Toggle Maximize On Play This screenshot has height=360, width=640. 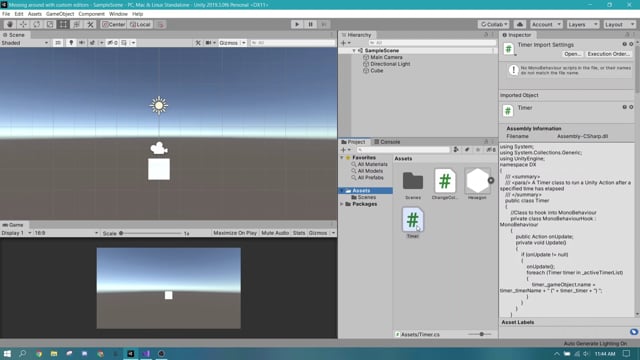coord(235,233)
